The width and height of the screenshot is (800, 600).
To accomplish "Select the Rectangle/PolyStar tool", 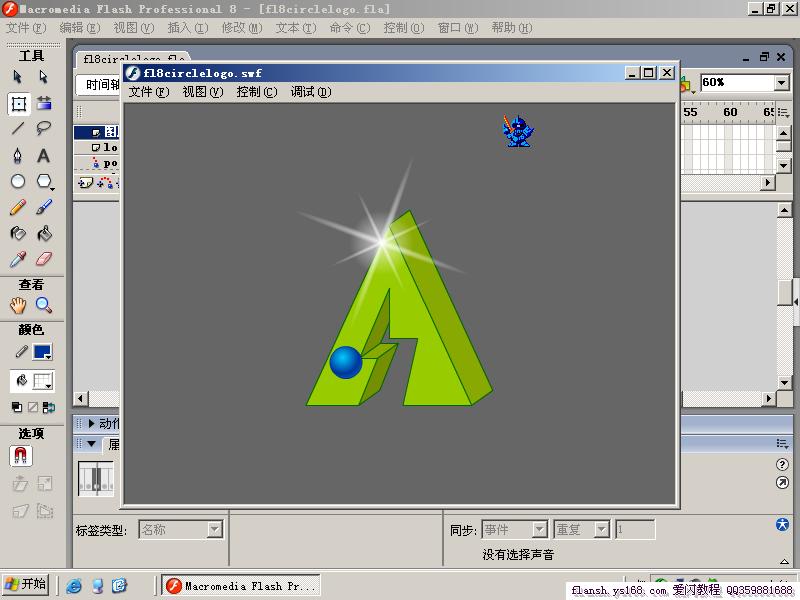I will click(x=45, y=182).
